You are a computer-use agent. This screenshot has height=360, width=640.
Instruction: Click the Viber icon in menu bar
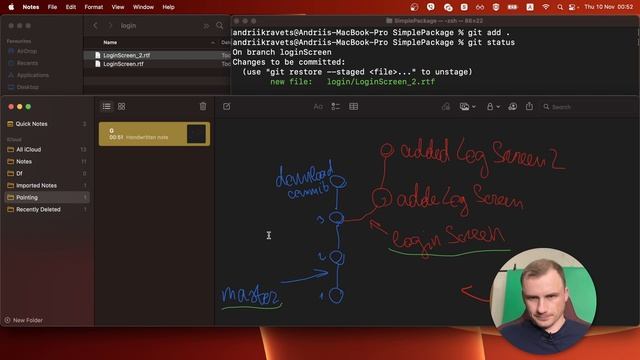point(431,7)
